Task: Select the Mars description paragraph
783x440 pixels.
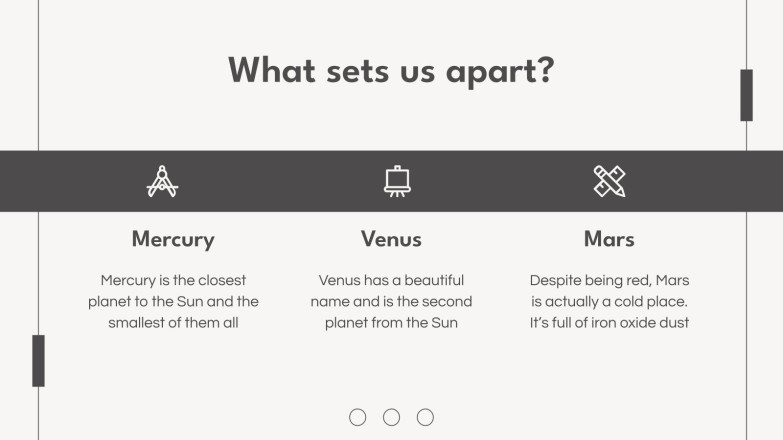Action: (x=609, y=301)
